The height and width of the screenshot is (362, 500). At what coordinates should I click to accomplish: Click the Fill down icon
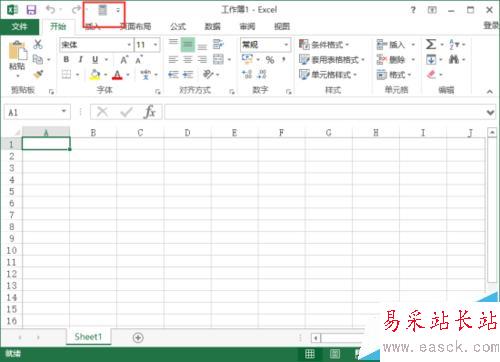tap(431, 60)
